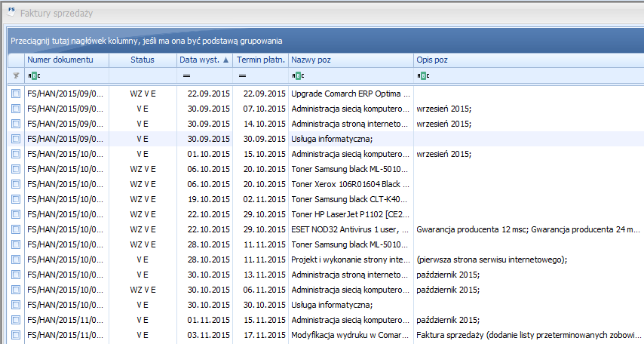Click the filter field under the Status column

click(143, 75)
